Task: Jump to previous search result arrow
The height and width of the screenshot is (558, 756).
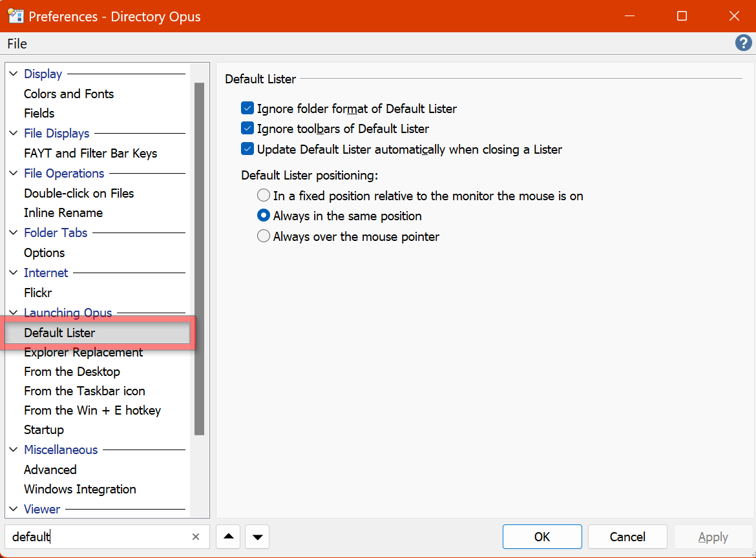Action: click(229, 537)
